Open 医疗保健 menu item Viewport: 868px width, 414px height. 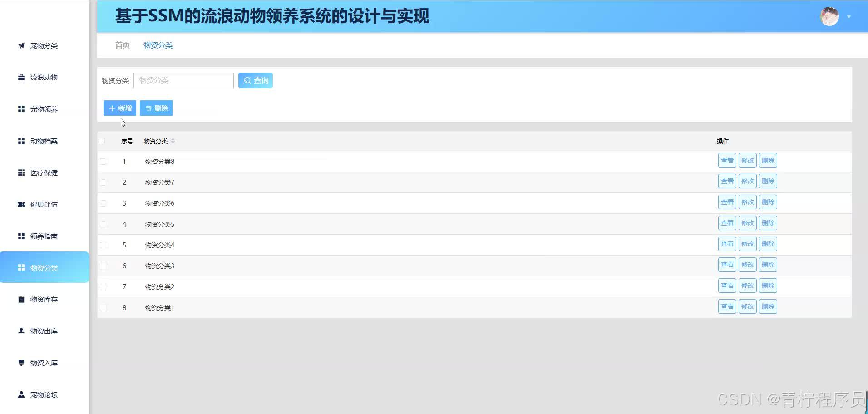[x=44, y=172]
